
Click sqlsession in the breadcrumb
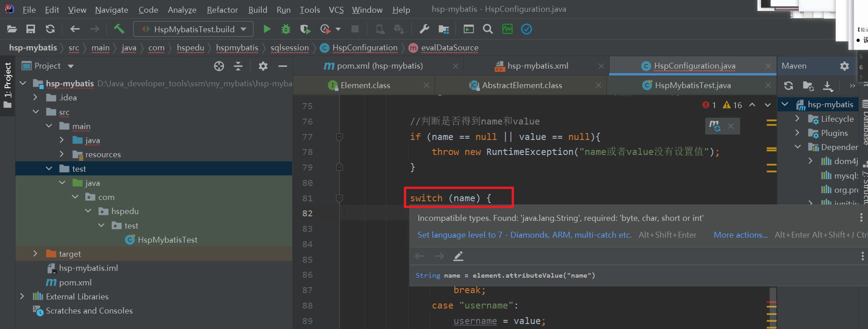289,48
